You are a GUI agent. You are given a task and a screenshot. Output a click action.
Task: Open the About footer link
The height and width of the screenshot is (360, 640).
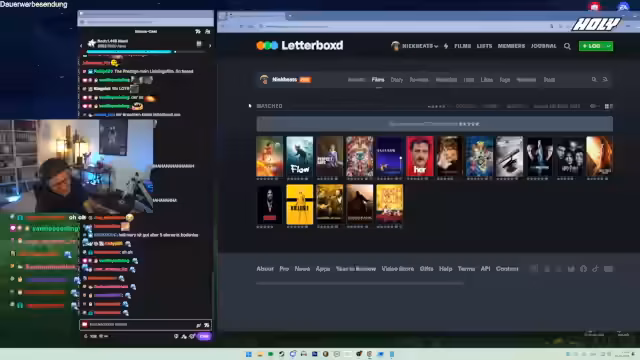265,269
